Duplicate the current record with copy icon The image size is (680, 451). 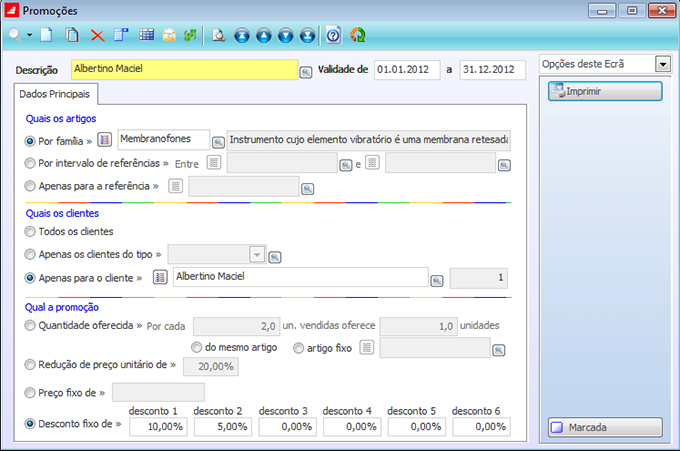coord(72,35)
